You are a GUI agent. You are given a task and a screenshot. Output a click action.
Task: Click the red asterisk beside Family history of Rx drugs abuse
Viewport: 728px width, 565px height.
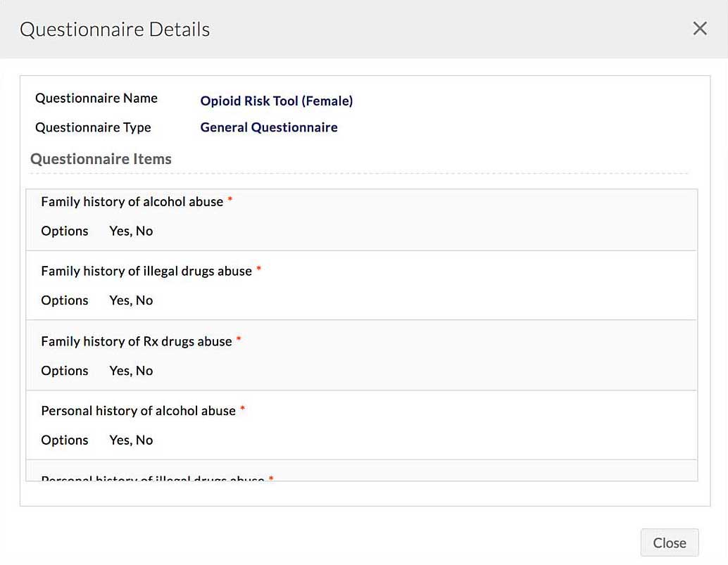[x=239, y=341]
